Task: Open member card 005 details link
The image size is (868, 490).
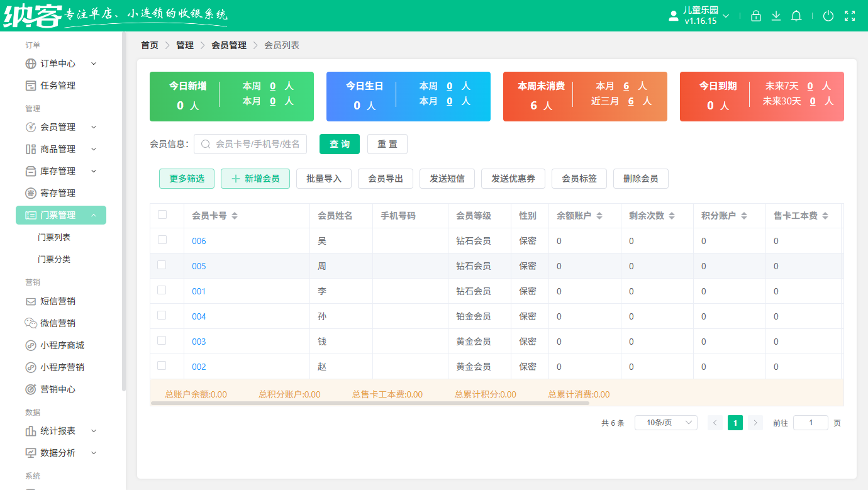Action: [198, 265]
